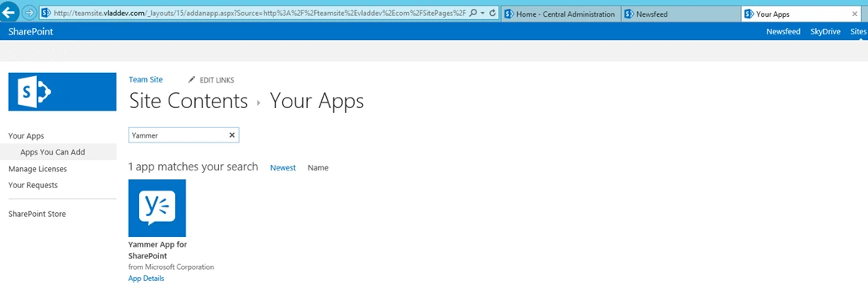Image resolution: width=868 pixels, height=297 pixels.
Task: Click the URL text in the address bar
Action: click(x=260, y=13)
